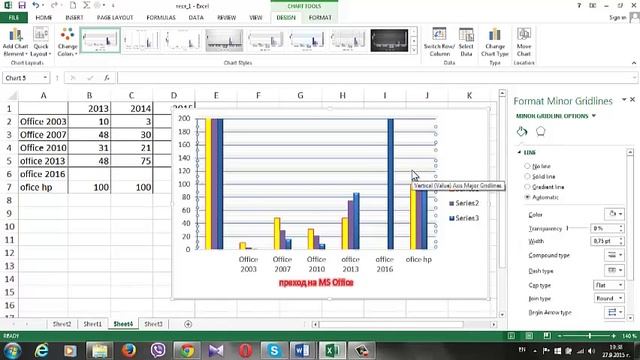Image resolution: width=640 pixels, height=360 pixels.
Task: Open the Format chart tools tab
Action: pos(320,18)
